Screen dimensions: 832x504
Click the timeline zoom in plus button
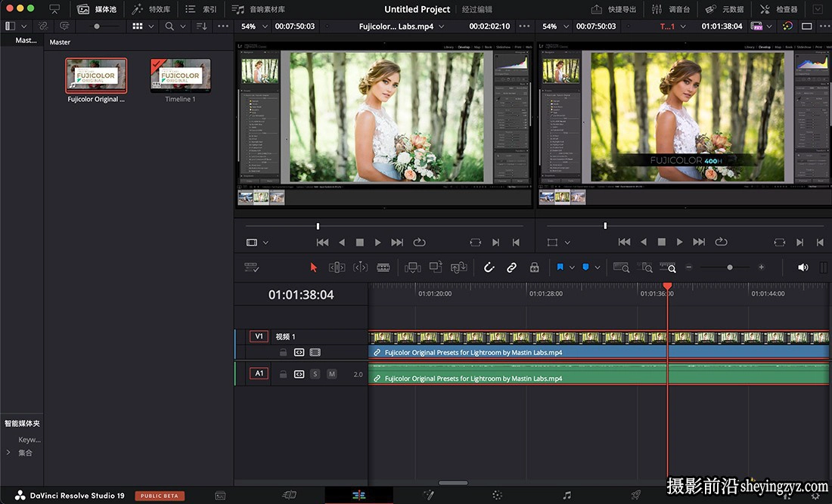tap(761, 267)
